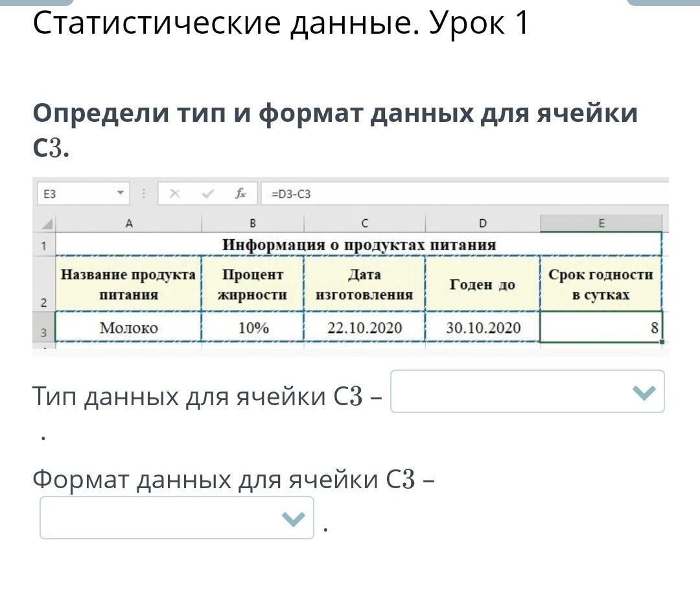Click header 'Дата изготовления'

point(365,284)
